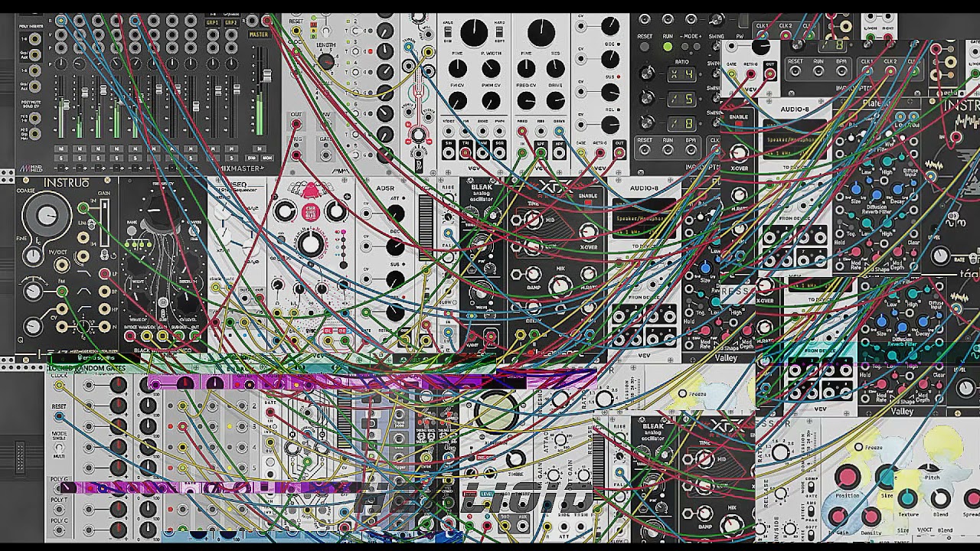980x551 pixels.
Task: Click the SIN output jack on VCO
Action: pyautogui.click(x=449, y=152)
